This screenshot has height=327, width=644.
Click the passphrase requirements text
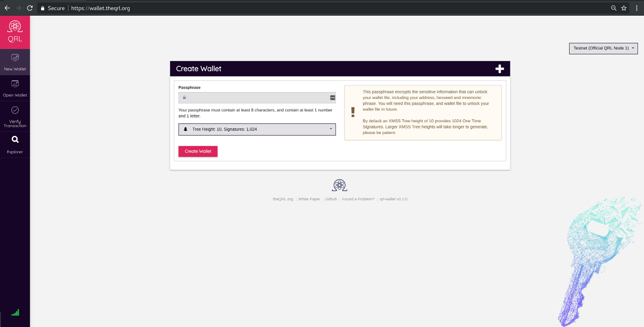(x=256, y=113)
